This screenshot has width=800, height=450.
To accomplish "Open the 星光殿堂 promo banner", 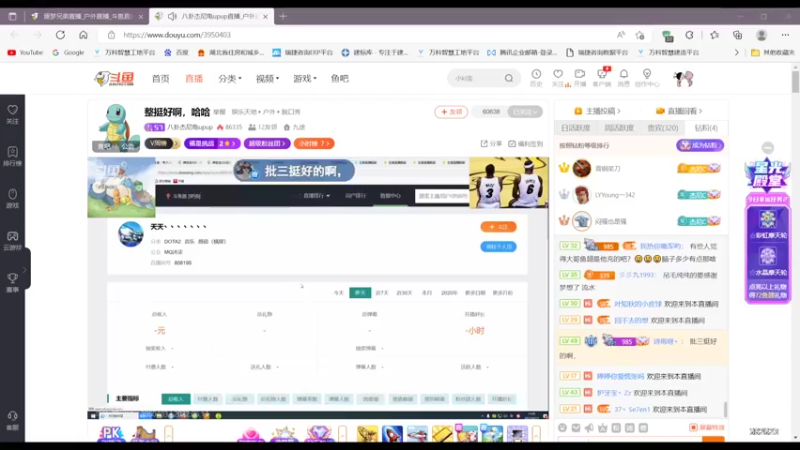I will tap(768, 176).
